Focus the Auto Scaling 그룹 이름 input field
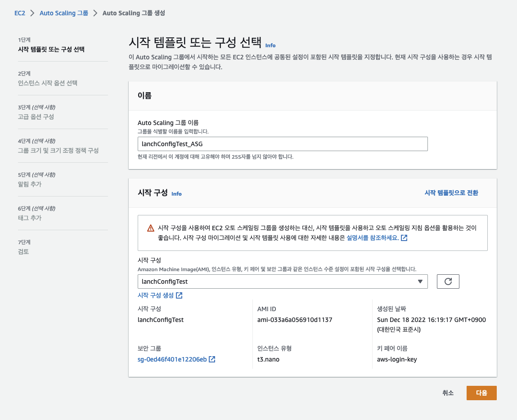517x420 pixels. point(283,144)
